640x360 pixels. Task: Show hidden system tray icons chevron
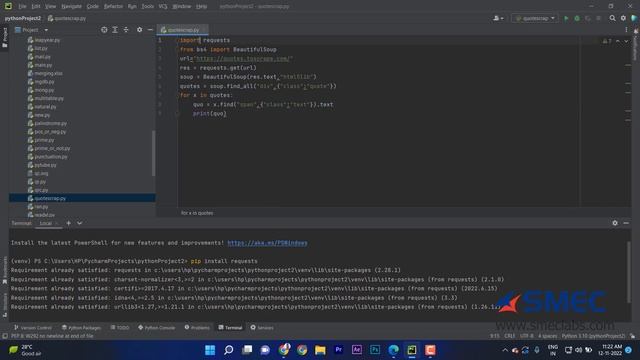pyautogui.click(x=505, y=350)
